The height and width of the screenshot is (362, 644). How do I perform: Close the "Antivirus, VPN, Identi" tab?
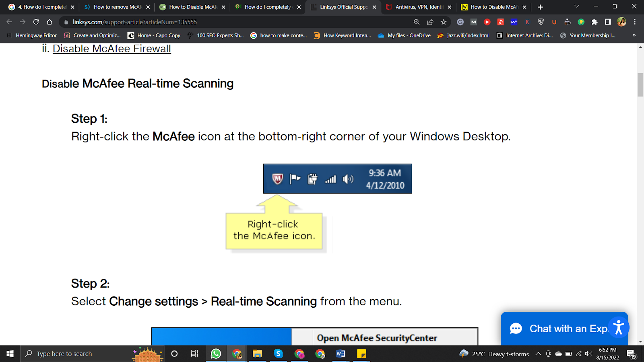pos(449,7)
